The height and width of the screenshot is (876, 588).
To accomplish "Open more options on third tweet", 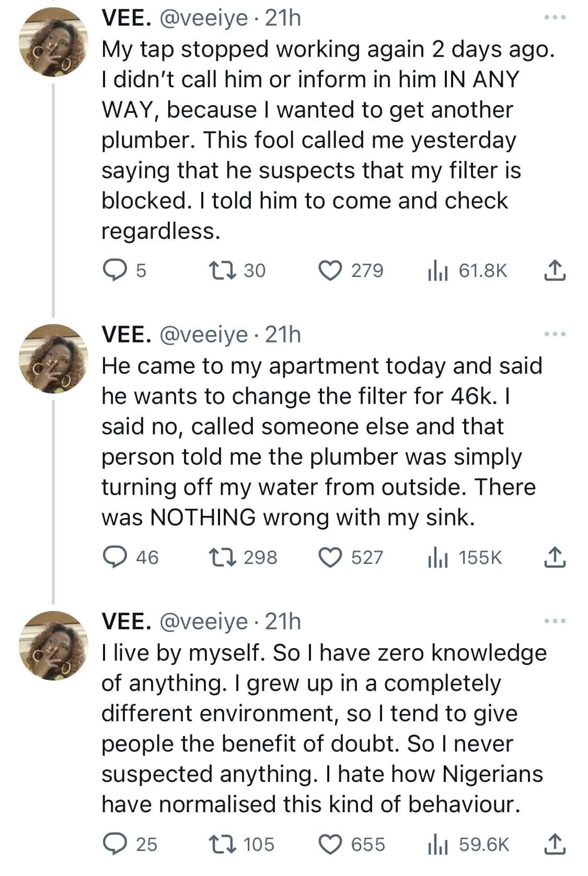I will pos(555,621).
